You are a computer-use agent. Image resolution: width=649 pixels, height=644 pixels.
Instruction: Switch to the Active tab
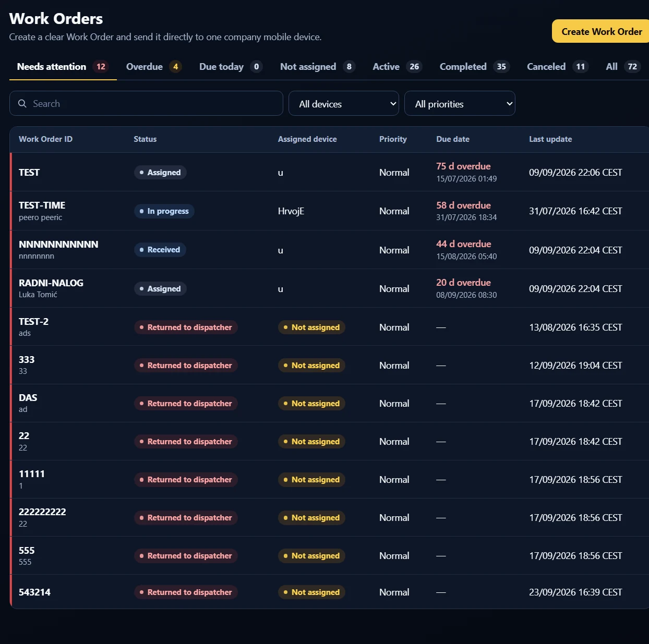(397, 67)
